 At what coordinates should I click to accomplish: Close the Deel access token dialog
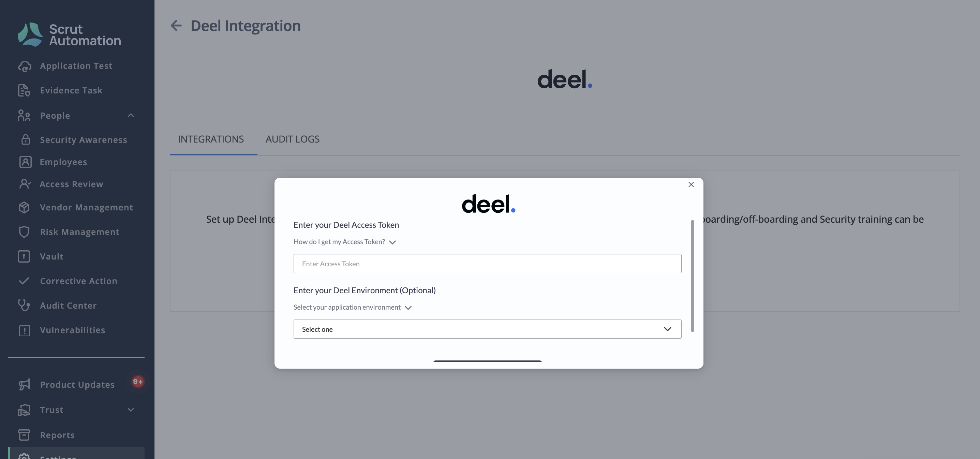[x=691, y=184]
